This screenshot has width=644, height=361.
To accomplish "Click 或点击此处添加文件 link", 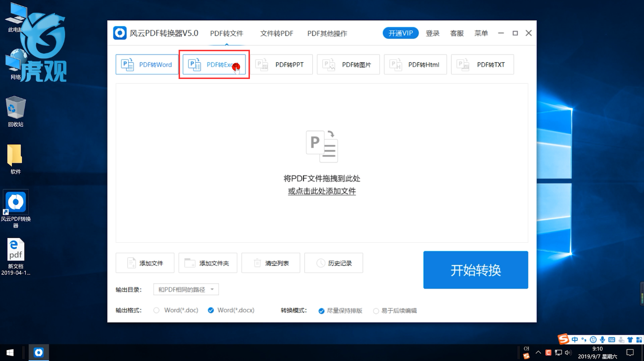I will pos(322,191).
